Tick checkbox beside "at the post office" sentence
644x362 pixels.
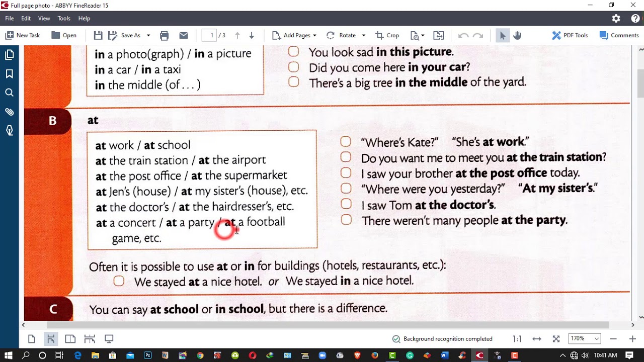[346, 173]
